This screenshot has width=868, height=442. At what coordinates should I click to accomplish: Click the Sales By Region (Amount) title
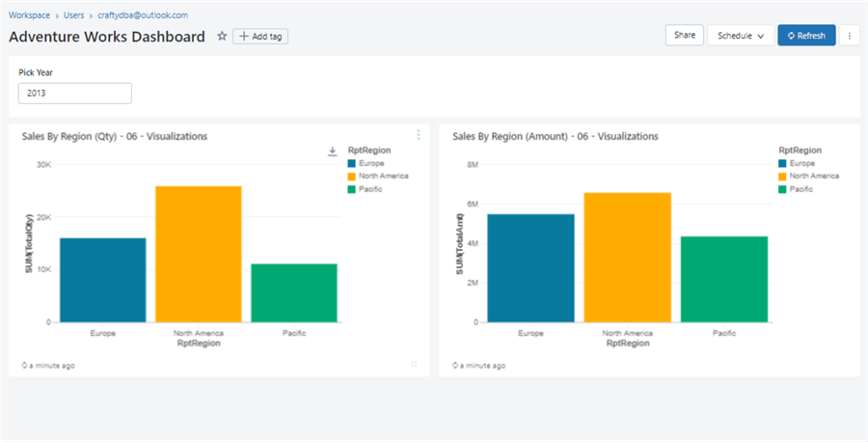pyautogui.click(x=556, y=136)
